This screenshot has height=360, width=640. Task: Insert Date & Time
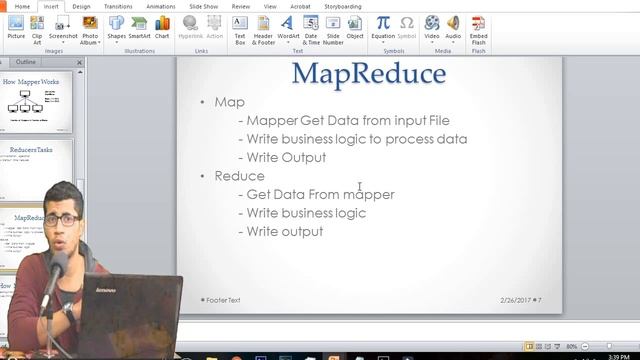click(x=311, y=30)
